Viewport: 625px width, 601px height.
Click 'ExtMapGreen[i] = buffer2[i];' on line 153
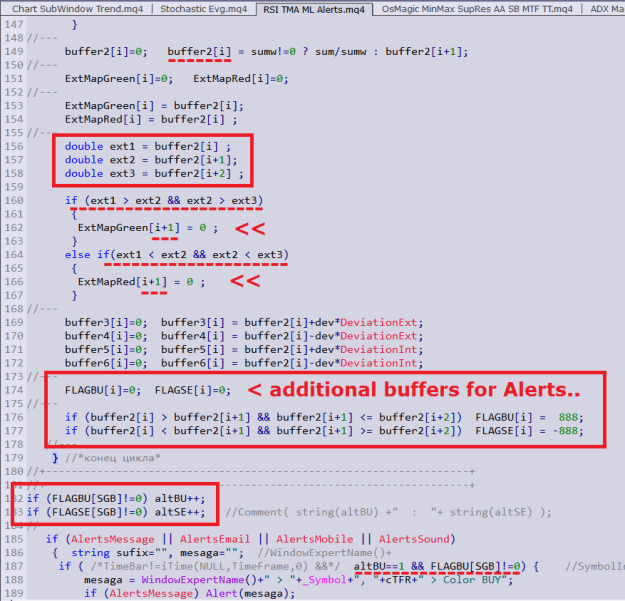(x=154, y=106)
